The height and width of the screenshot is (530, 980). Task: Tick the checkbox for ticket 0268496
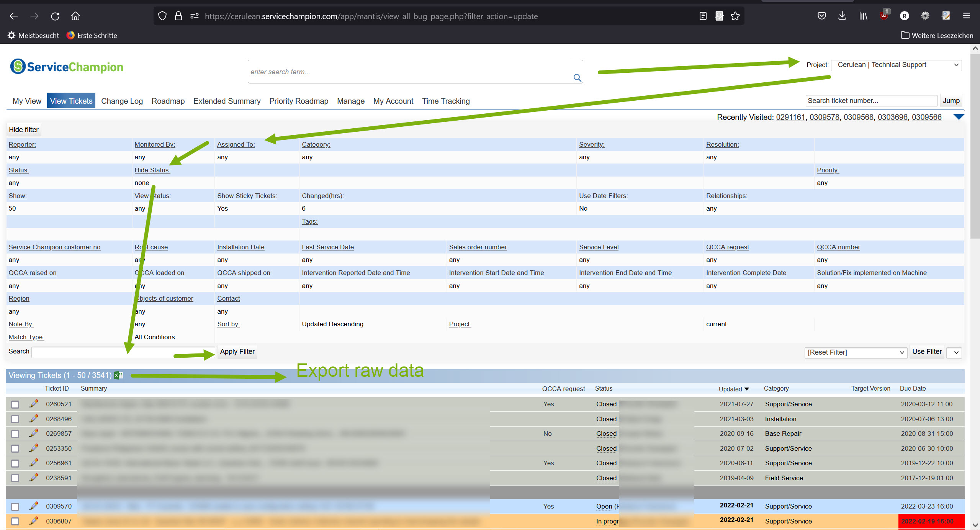coord(15,419)
